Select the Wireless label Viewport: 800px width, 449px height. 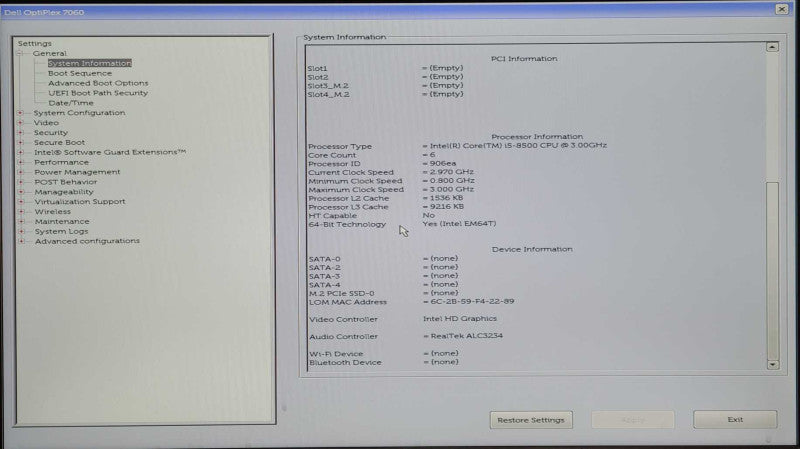53,212
